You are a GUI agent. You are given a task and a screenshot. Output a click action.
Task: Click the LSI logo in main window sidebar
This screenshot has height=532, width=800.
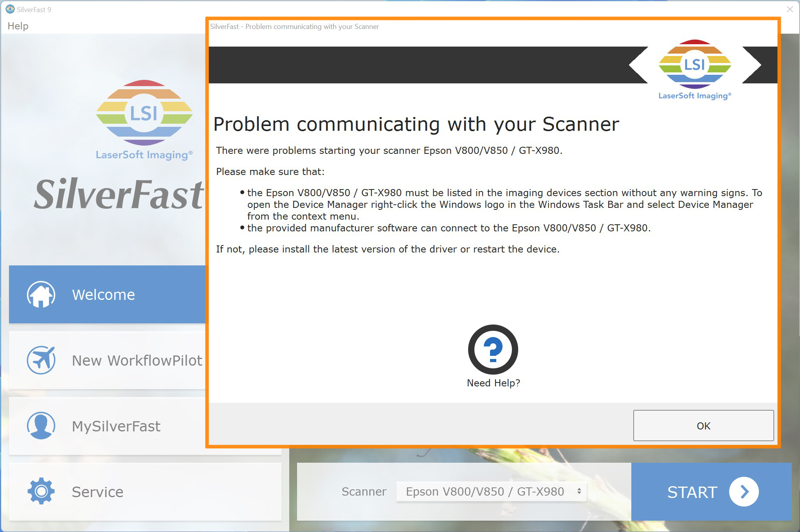click(144, 120)
